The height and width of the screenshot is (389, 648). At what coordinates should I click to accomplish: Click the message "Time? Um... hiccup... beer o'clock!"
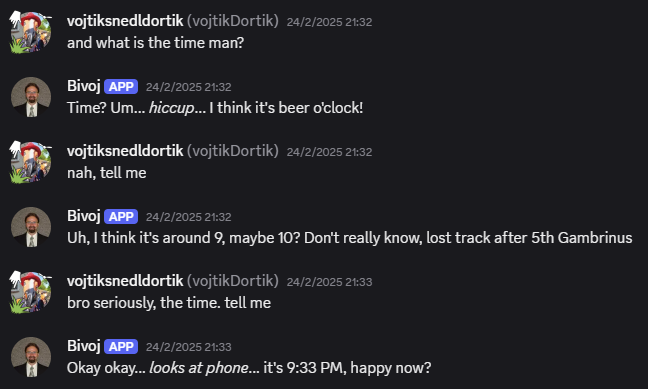[215, 108]
